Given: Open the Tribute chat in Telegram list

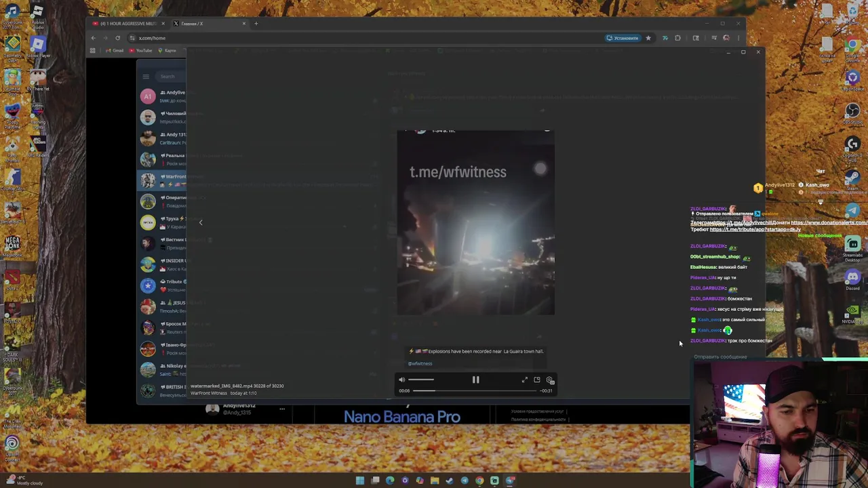Looking at the screenshot, I should (x=161, y=285).
